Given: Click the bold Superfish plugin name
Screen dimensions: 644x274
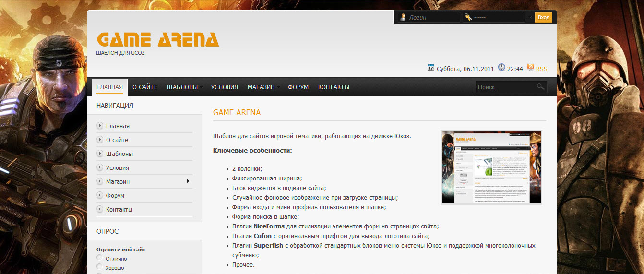Looking at the screenshot, I should point(268,246).
